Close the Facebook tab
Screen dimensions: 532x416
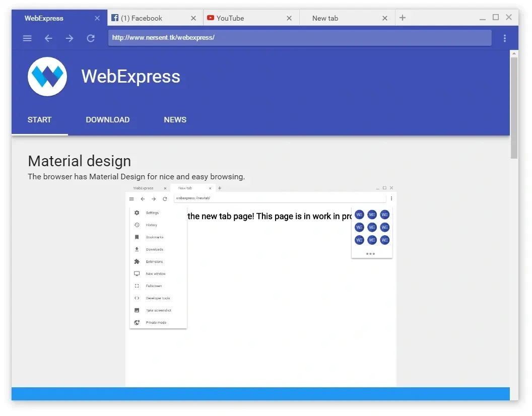(193, 18)
